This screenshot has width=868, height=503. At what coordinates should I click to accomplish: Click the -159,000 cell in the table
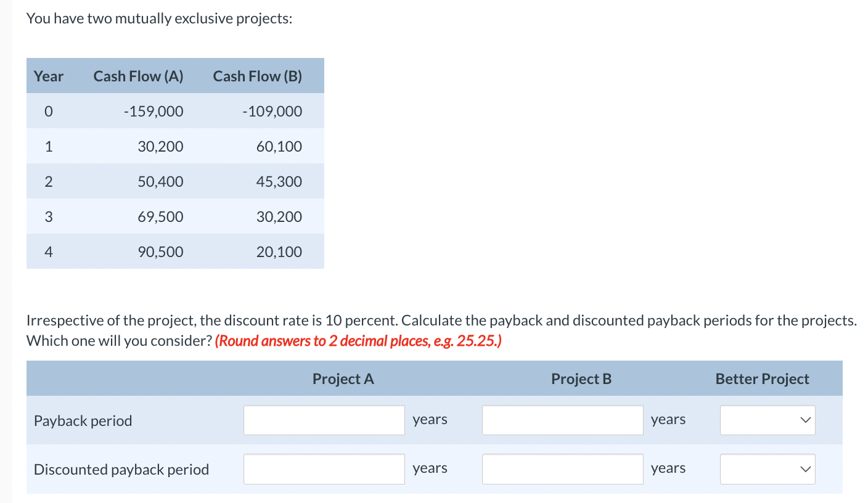(154, 111)
